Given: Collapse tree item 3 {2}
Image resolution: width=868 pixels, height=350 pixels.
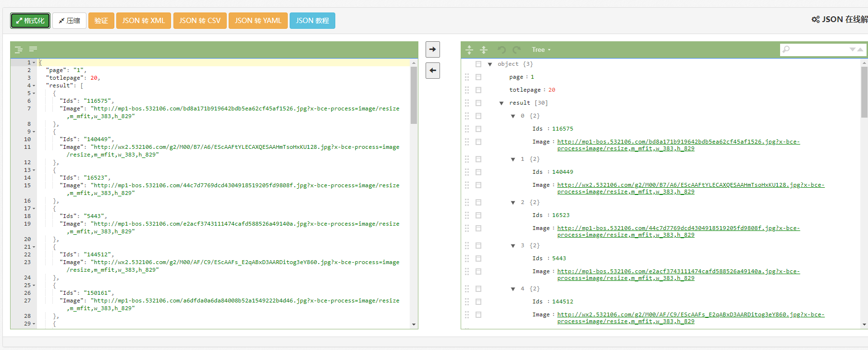Looking at the screenshot, I should pos(513,246).
